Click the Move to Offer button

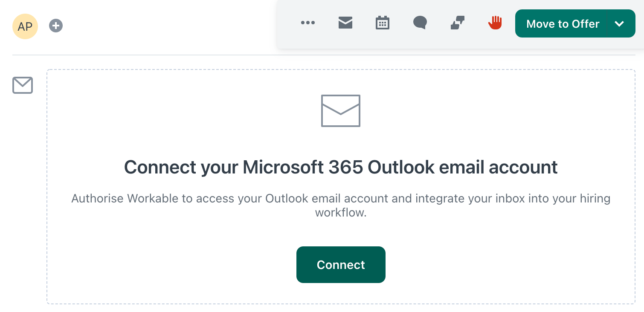point(563,24)
